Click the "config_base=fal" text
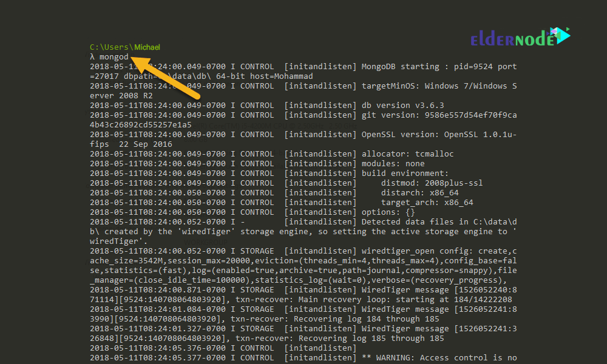The height and width of the screenshot is (364, 607). [x=480, y=261]
